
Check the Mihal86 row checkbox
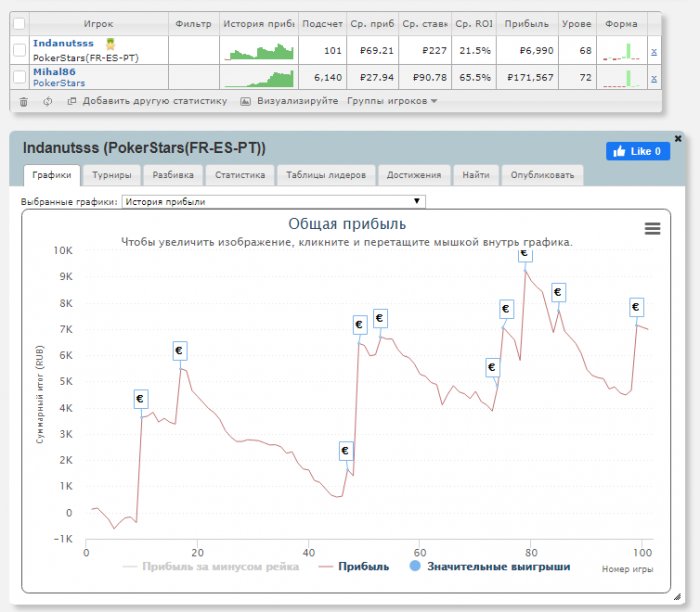tap(19, 77)
